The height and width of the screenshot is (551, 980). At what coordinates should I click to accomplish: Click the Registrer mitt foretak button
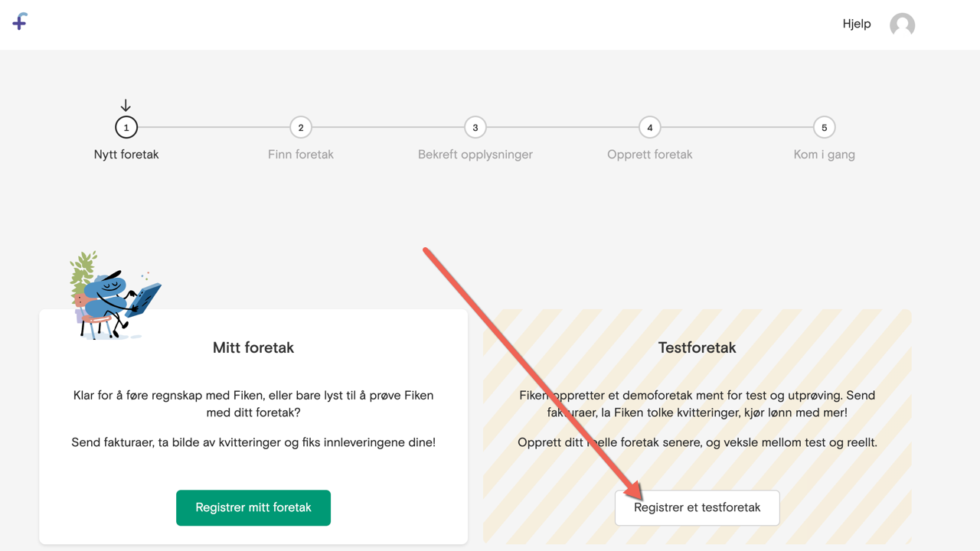[253, 508]
